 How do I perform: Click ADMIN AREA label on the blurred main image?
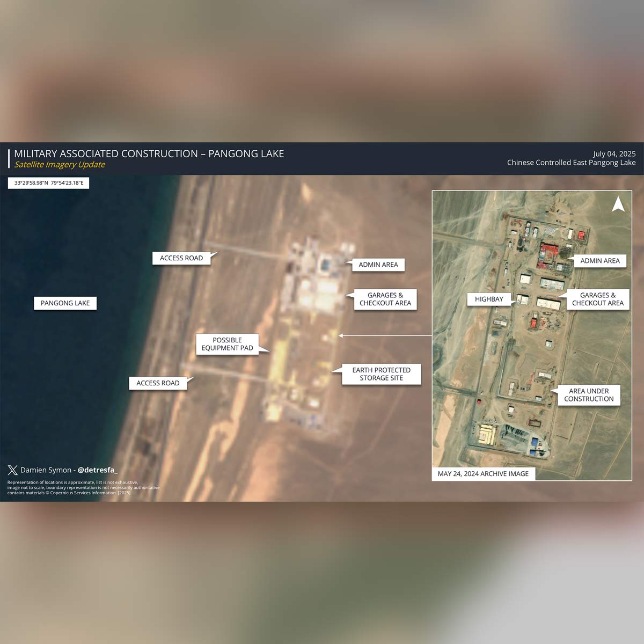(x=378, y=265)
